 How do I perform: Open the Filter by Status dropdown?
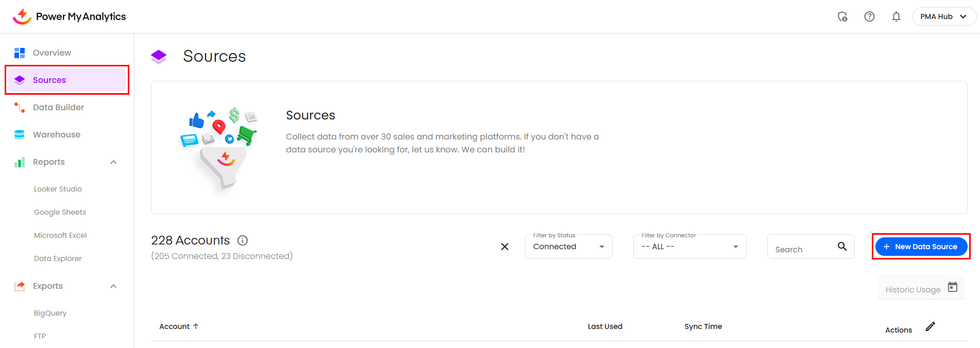[568, 247]
